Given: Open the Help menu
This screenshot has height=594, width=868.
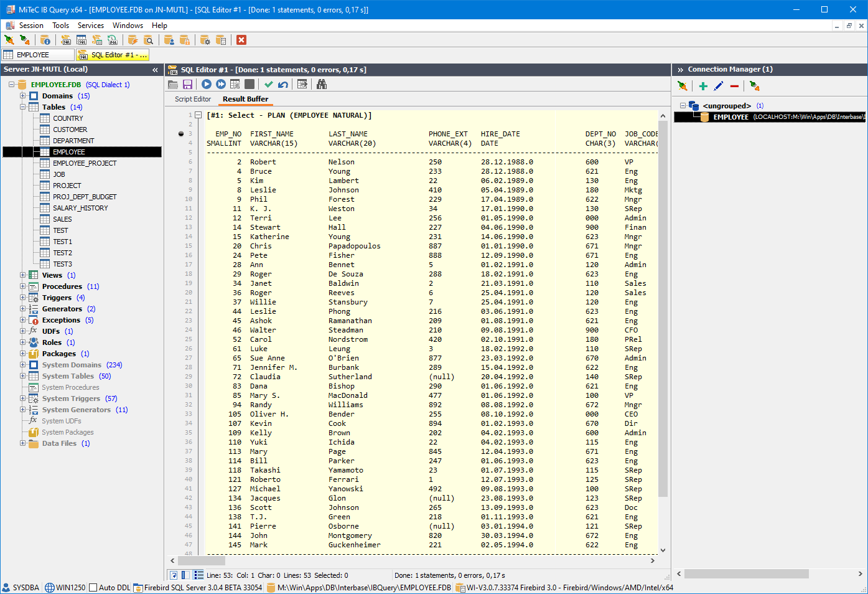Looking at the screenshot, I should pyautogui.click(x=159, y=26).
